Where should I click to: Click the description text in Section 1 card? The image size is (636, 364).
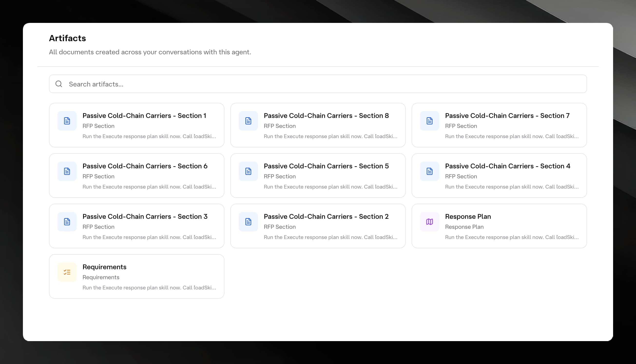click(x=149, y=136)
